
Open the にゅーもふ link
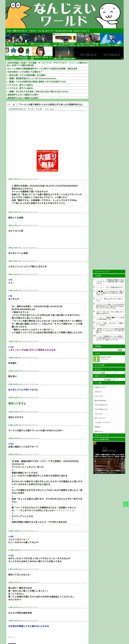point(98,414)
